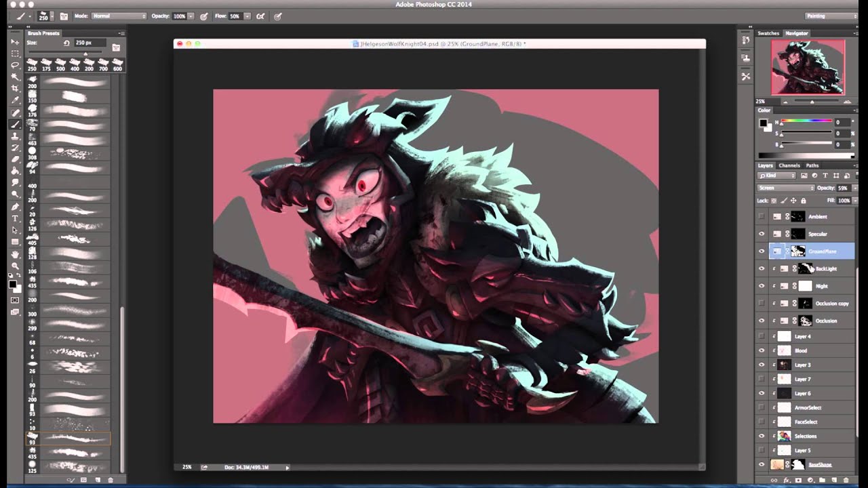
Task: Click the GroundPlane layer mask thumbnail
Action: pos(799,251)
